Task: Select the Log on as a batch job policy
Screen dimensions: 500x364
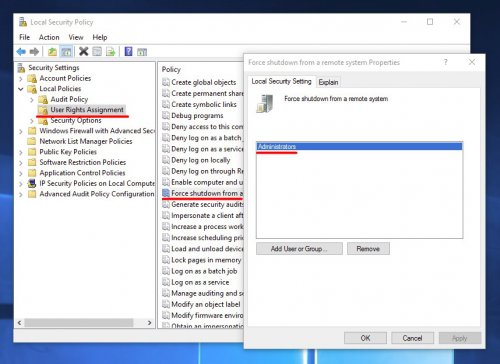Action: (x=204, y=271)
